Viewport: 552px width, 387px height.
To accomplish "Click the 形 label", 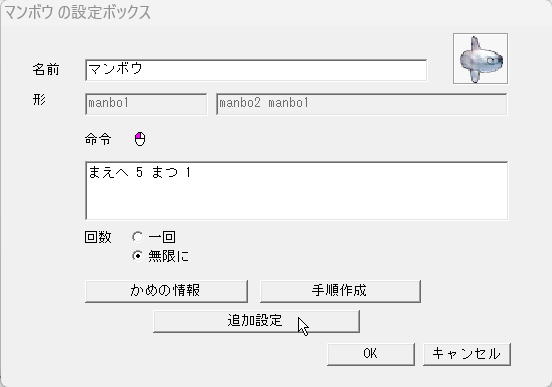I will click(x=39, y=100).
